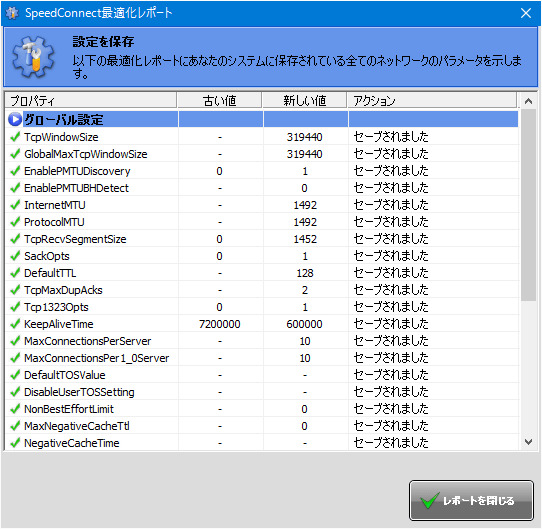Click new value 2 for TcpMaxDupAcks
The image size is (542, 529).
pos(305,290)
